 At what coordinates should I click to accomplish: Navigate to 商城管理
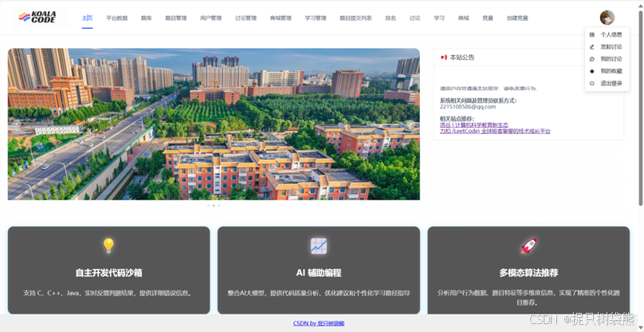281,18
